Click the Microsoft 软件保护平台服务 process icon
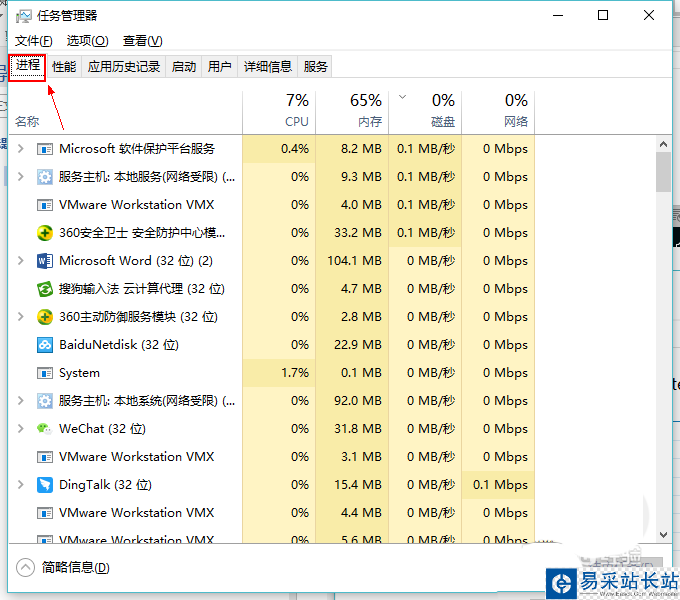 [45, 149]
